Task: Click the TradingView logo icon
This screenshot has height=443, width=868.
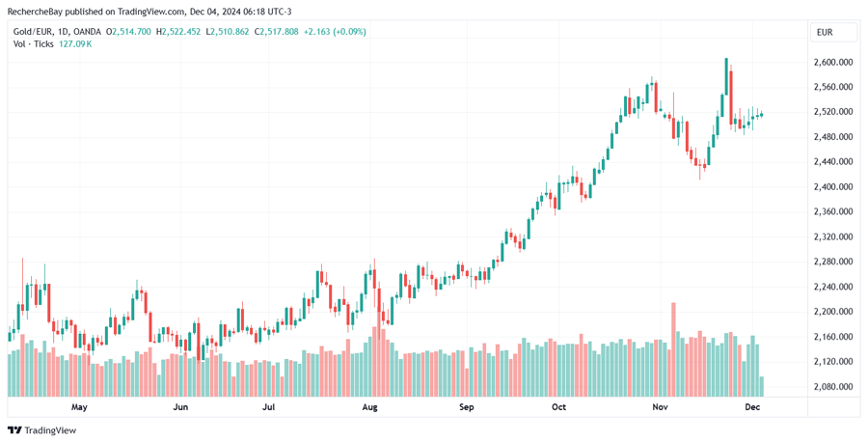Action: pyautogui.click(x=14, y=430)
